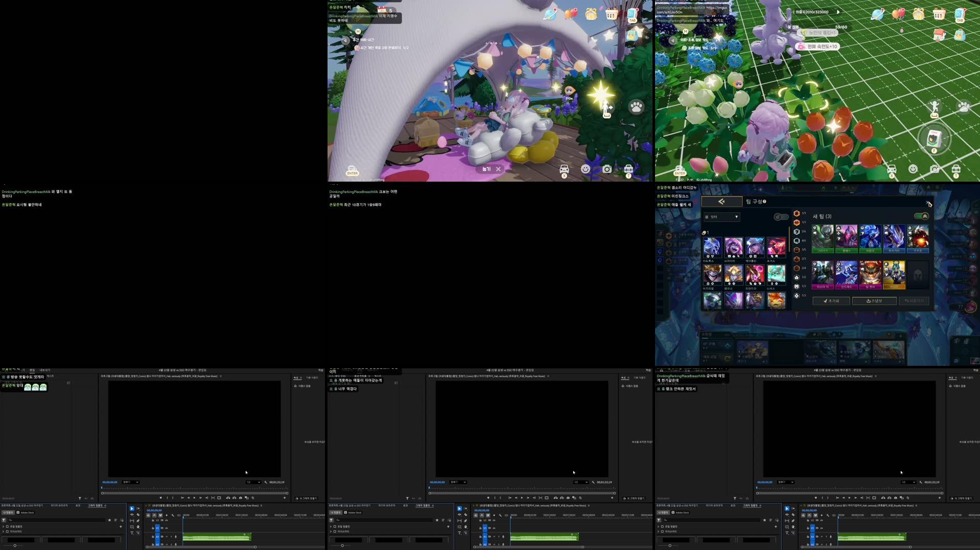Screen dimensions: 980x550
Task: Open the toolbox in flower garden view
Action: pos(956,170)
